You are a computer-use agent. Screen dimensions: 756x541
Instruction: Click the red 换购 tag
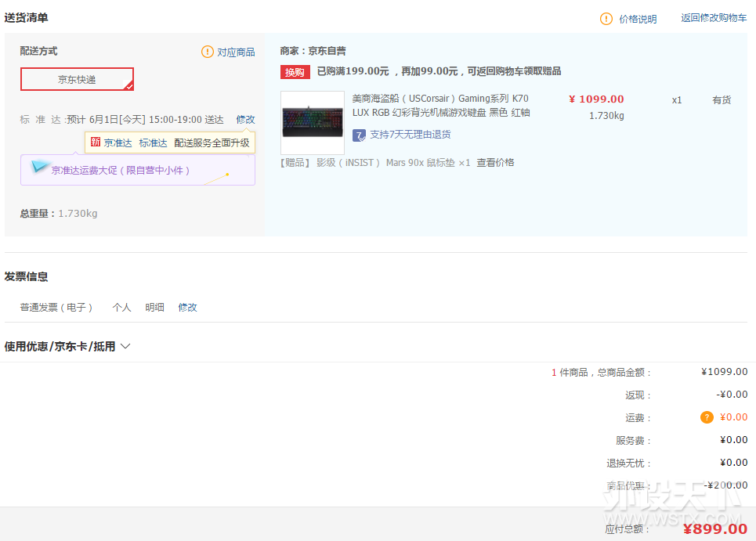pos(295,72)
